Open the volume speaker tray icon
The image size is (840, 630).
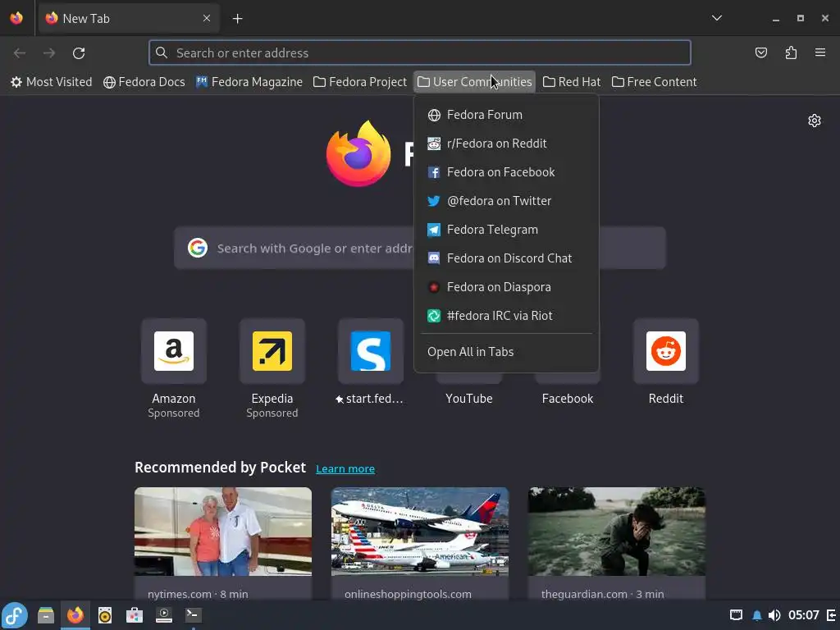tap(774, 615)
